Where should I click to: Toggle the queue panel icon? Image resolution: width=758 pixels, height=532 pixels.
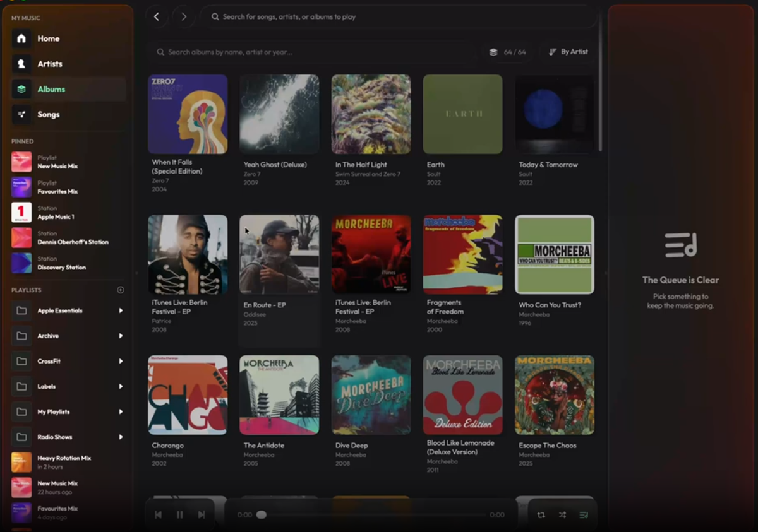pyautogui.click(x=584, y=515)
